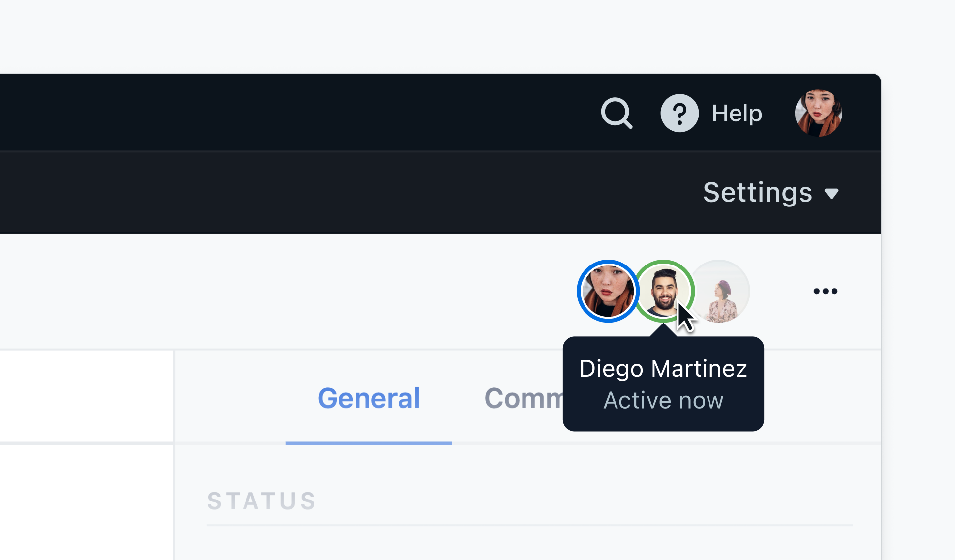
Task: Click the divider line under STATUS heading
Action: pyautogui.click(x=529, y=525)
